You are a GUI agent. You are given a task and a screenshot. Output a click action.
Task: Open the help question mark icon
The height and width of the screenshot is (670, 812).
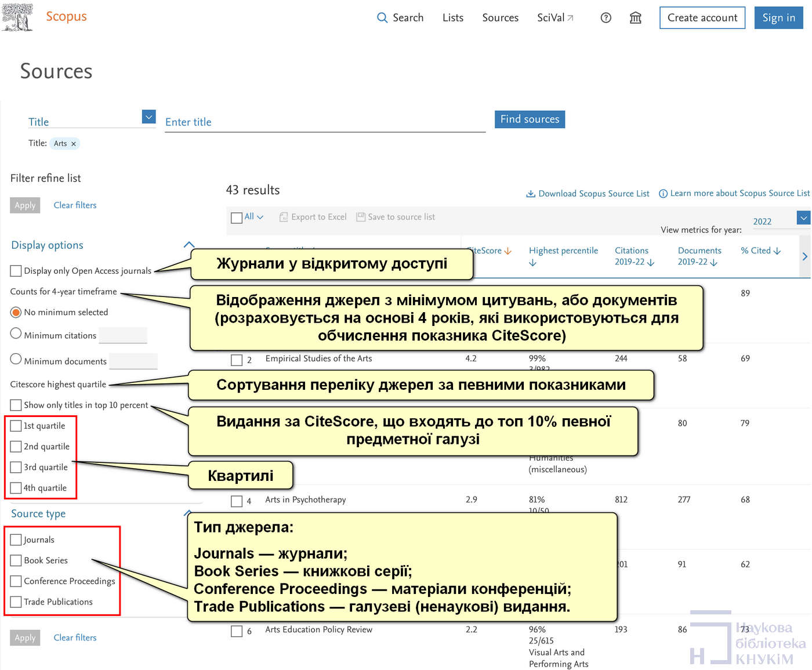pos(606,18)
